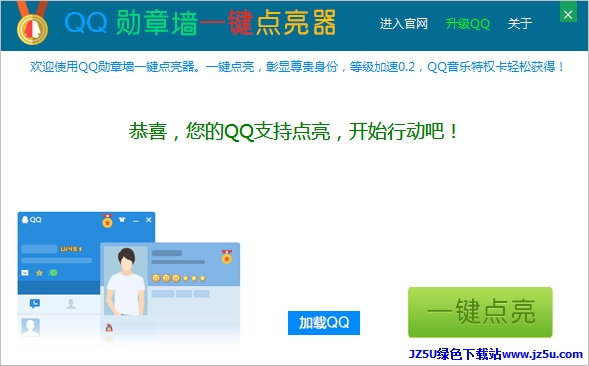Open the 关于 menu item

520,24
